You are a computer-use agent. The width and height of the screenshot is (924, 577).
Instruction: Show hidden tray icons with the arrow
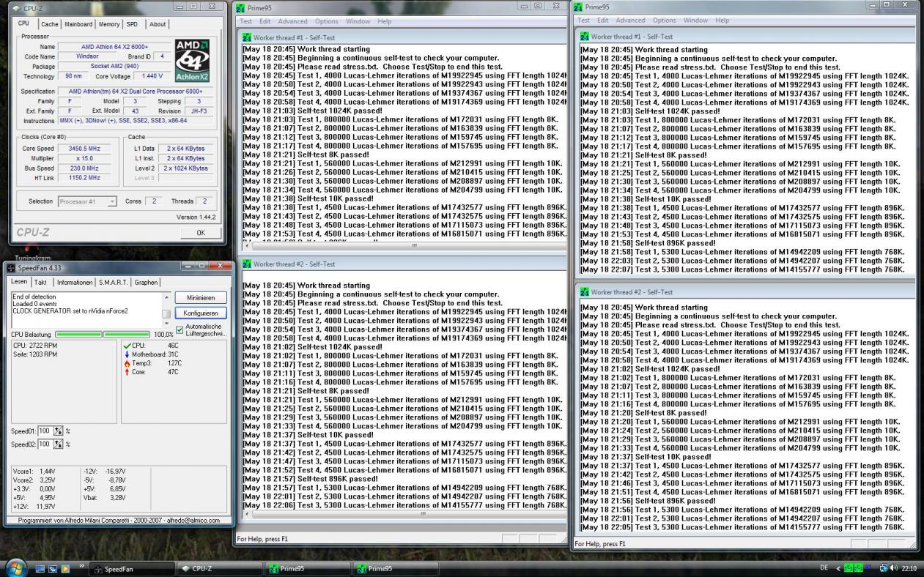pyautogui.click(x=838, y=568)
